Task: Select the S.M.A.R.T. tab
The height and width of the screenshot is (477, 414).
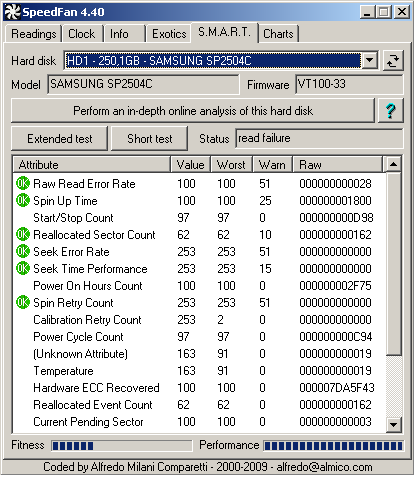Action: [x=224, y=32]
